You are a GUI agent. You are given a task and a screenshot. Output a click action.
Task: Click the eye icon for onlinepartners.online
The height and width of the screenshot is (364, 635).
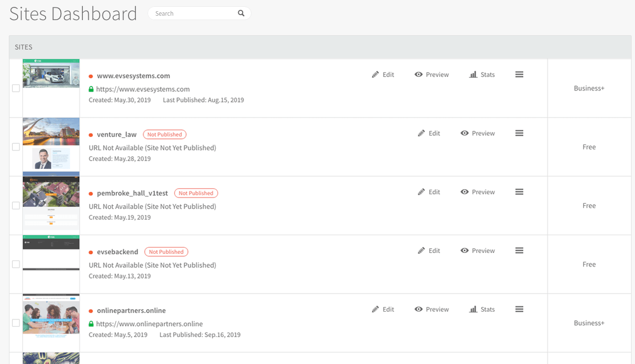point(418,309)
